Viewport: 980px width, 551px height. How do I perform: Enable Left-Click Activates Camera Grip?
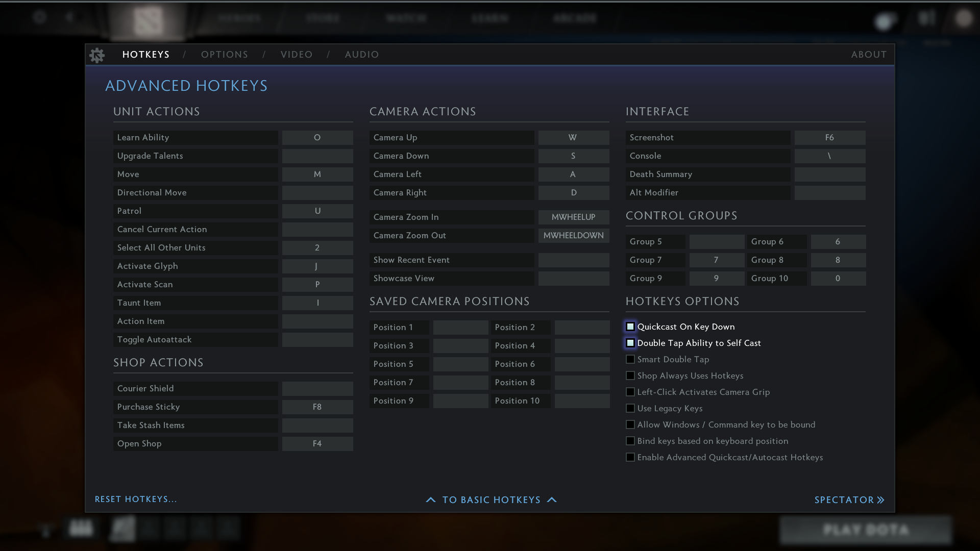coord(630,391)
